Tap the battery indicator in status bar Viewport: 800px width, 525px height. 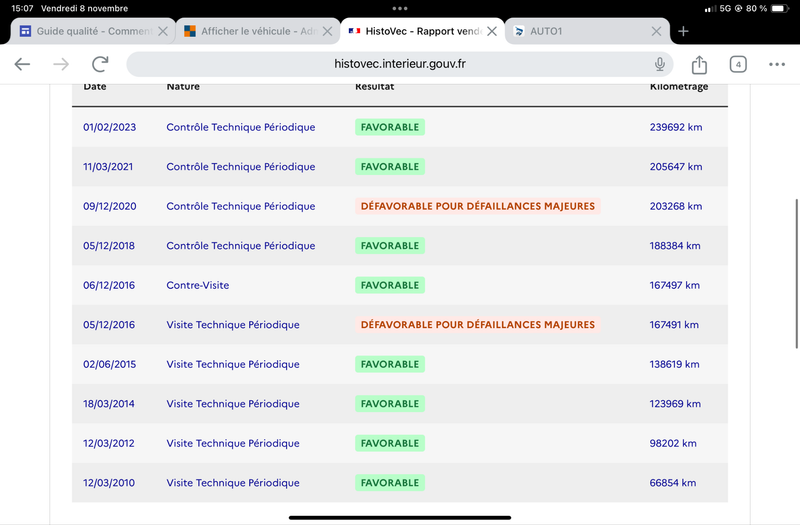click(780, 8)
